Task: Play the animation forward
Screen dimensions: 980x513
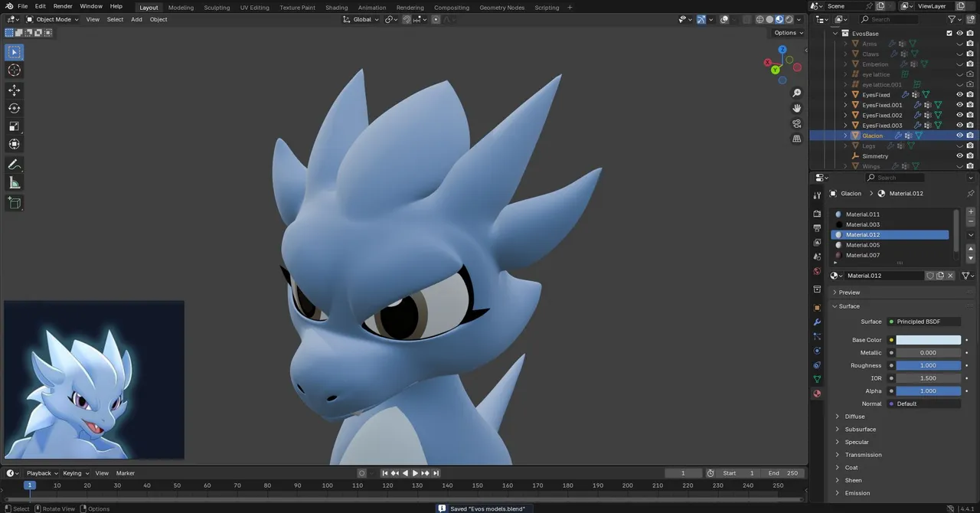Action: (415, 473)
